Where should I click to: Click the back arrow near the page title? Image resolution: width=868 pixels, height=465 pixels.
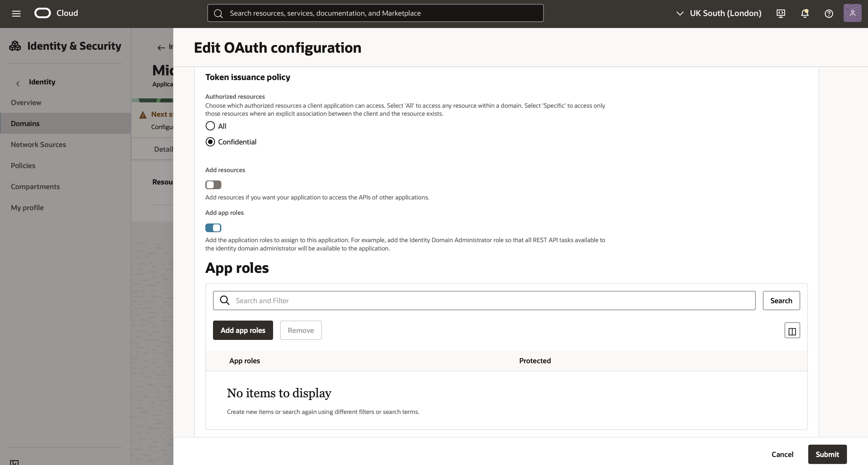[161, 48]
